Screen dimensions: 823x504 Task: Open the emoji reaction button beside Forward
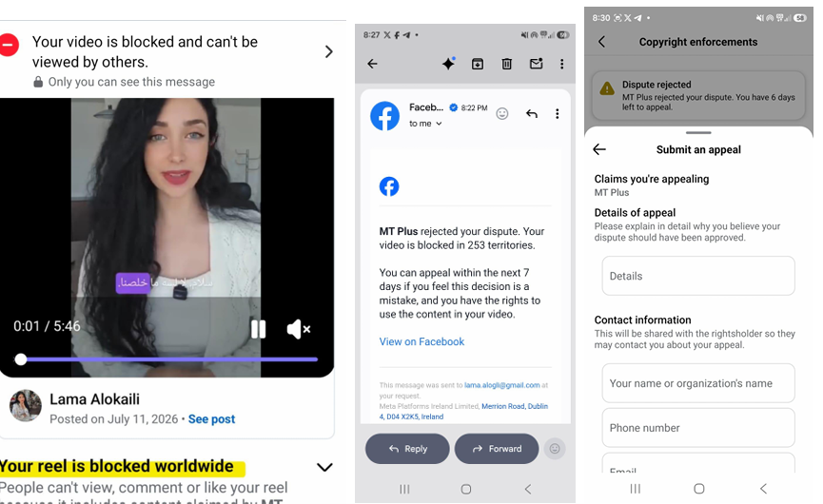(x=555, y=449)
